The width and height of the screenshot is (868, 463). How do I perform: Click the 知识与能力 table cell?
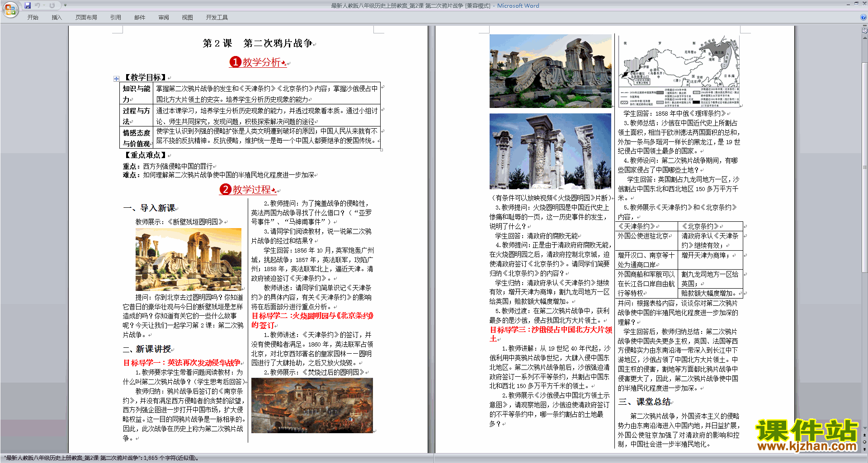point(137,94)
